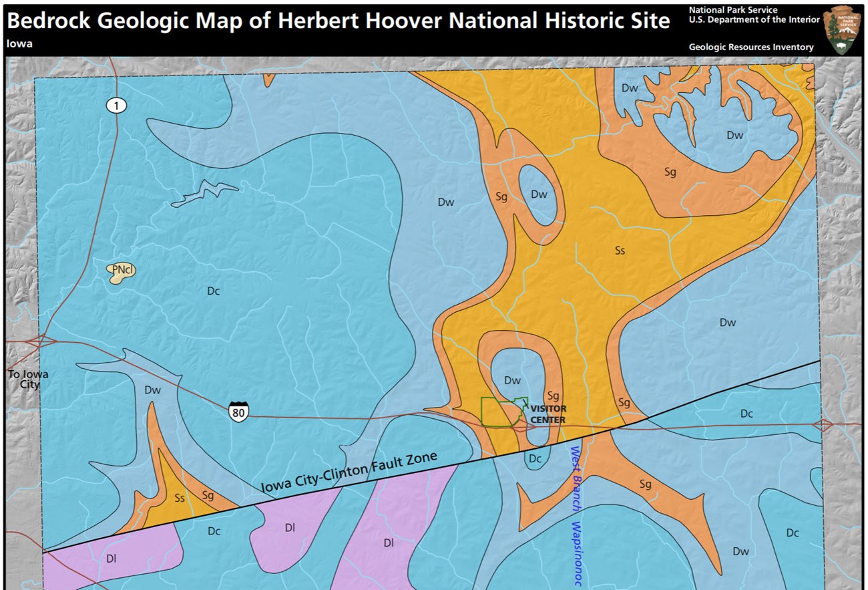
Task: Click the West Branch Wapsinonoc creek label
Action: coord(576,514)
